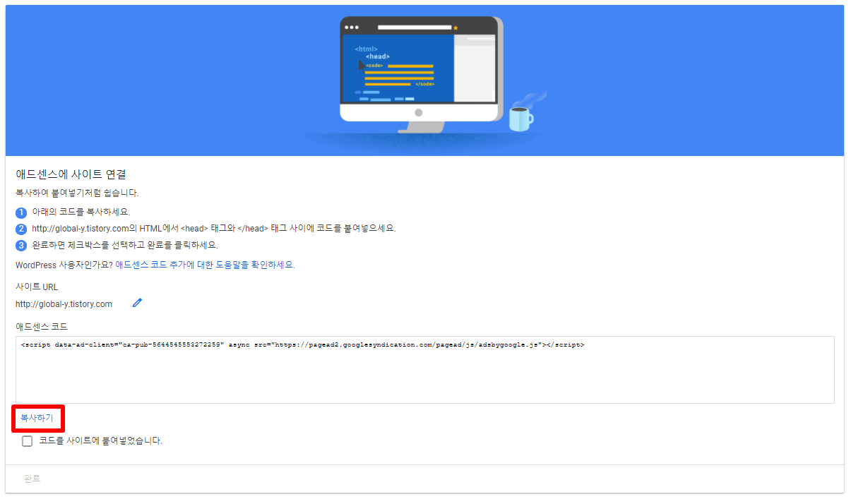The height and width of the screenshot is (504, 856).
Task: Click the 사이트 URL label
Action: pos(37,287)
